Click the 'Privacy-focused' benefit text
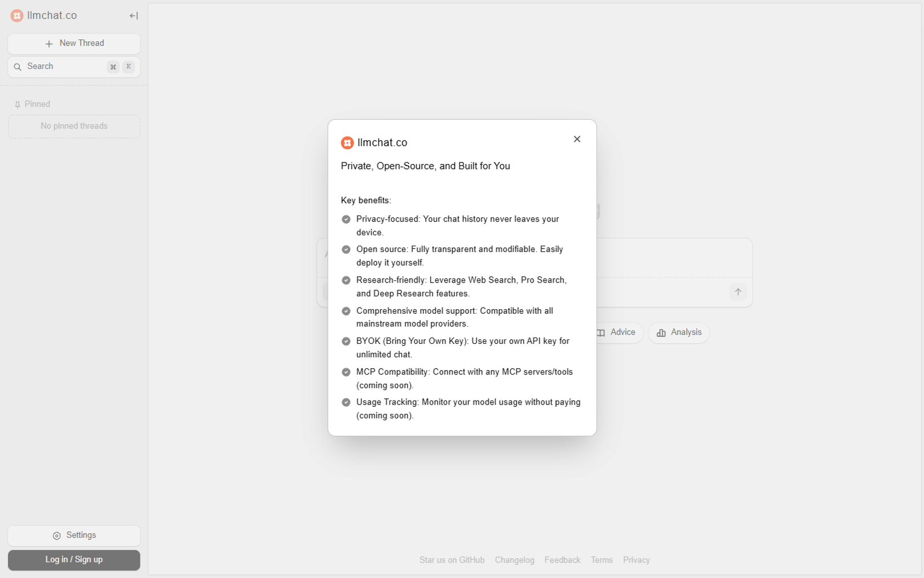Viewport: 924px width, 578px height. pyautogui.click(x=458, y=226)
